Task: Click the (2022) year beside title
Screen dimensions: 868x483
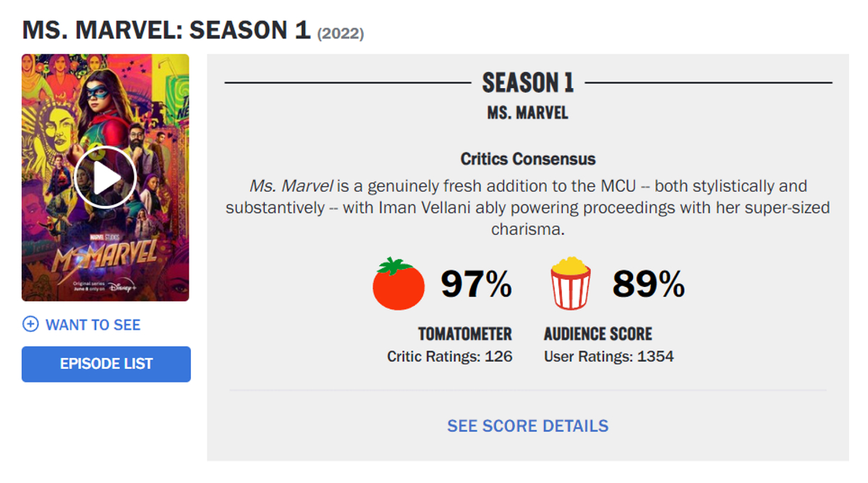Action: point(341,33)
